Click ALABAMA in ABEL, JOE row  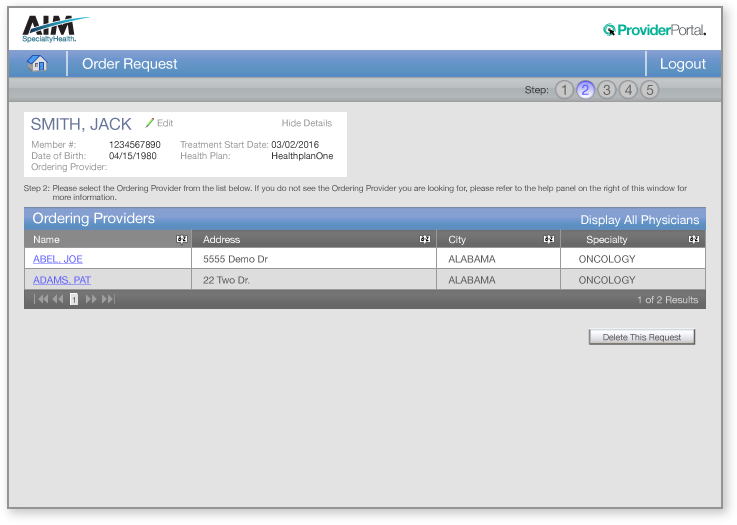point(471,259)
